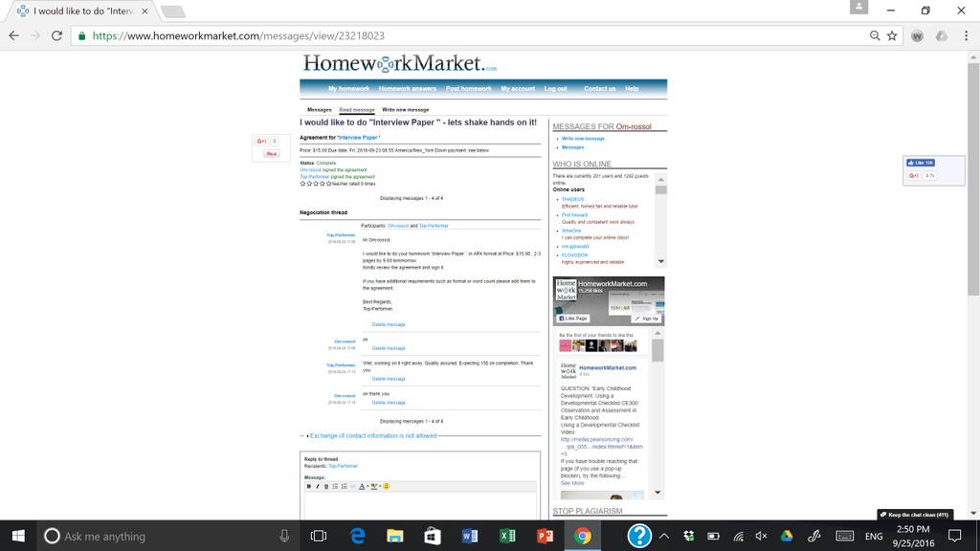Select the Read message tab

(357, 110)
